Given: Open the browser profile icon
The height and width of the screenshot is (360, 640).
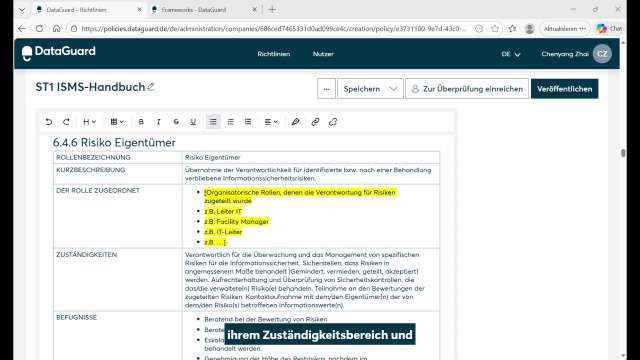Looking at the screenshot, I should [529, 29].
